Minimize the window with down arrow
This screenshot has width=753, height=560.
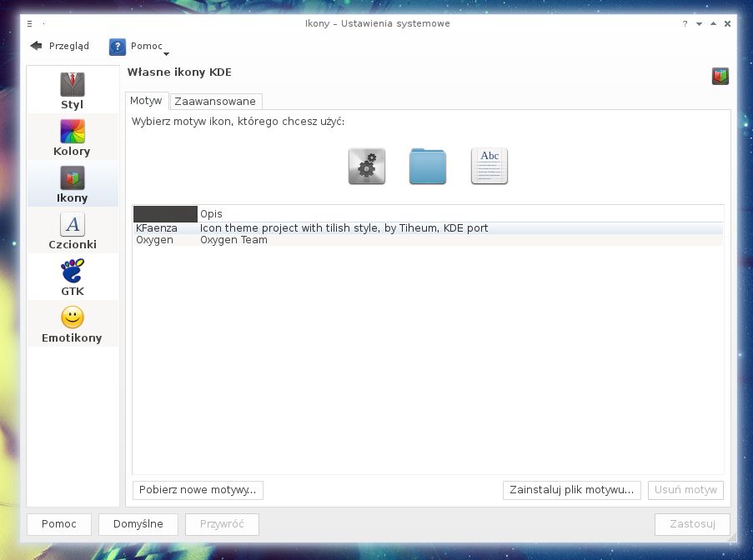click(699, 23)
